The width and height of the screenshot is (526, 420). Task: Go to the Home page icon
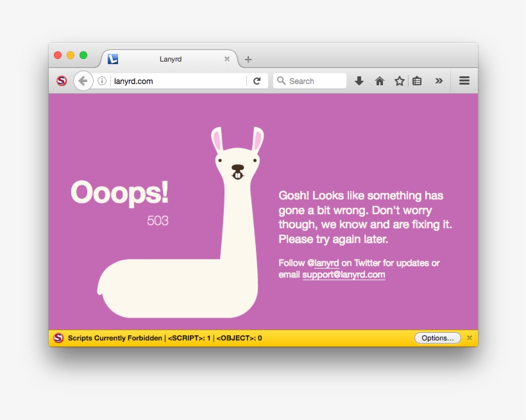click(379, 81)
